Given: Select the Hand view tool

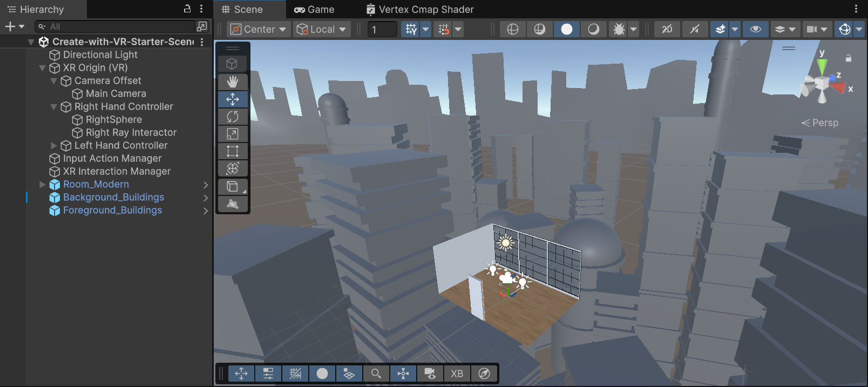Looking at the screenshot, I should (x=233, y=82).
